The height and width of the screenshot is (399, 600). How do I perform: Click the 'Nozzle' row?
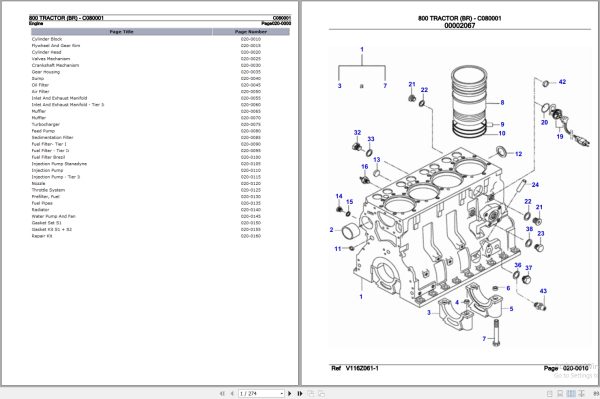pos(160,183)
